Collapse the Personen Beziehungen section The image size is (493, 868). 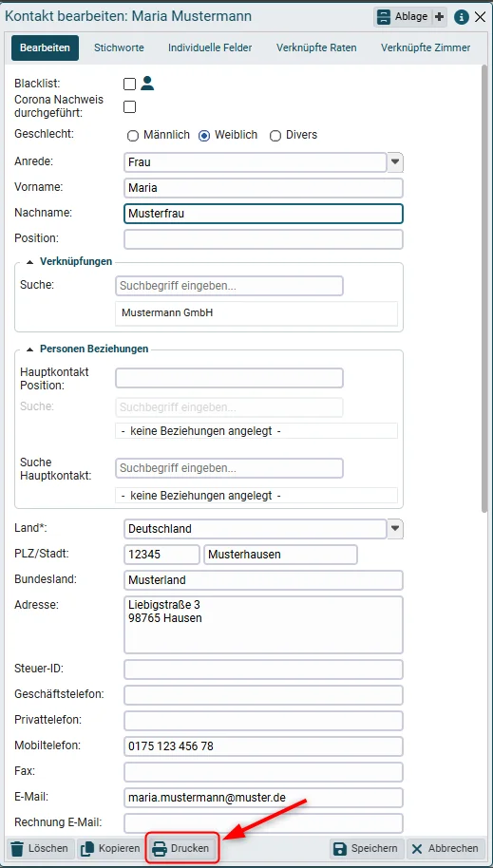[29, 349]
